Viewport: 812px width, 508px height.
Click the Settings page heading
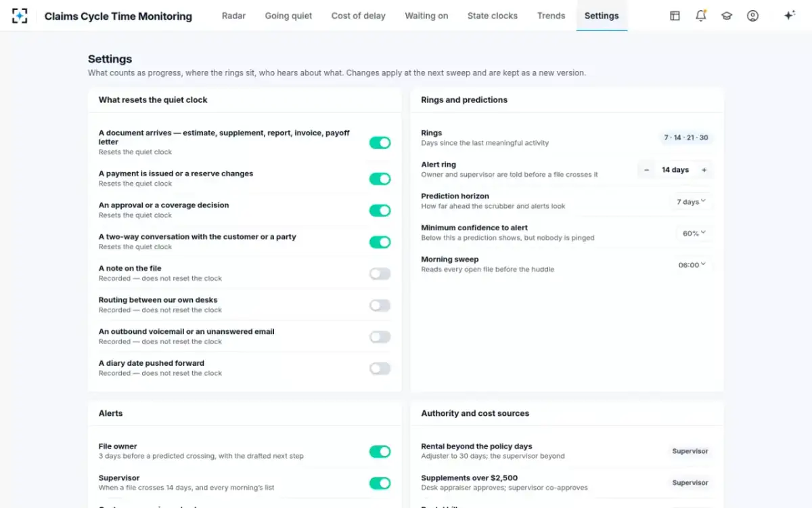coord(110,59)
